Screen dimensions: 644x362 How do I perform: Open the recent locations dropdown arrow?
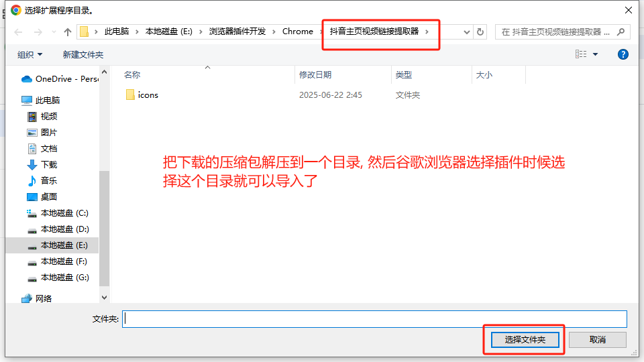52,32
